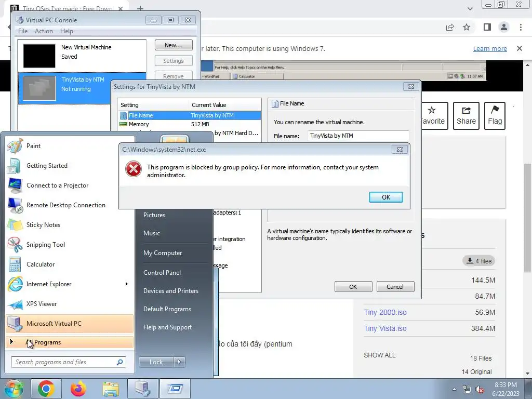
Task: Open XPS Viewer
Action: pyautogui.click(x=70, y=303)
